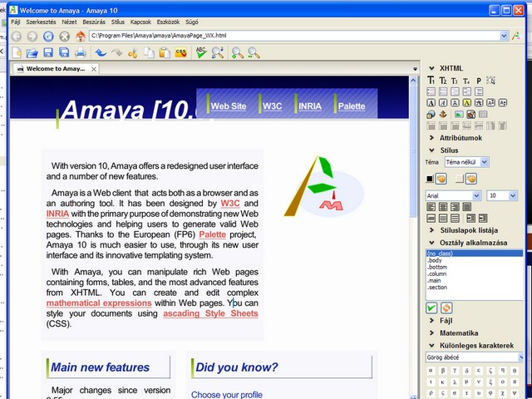Click the background color swatch
The image size is (532, 399).
459,179
